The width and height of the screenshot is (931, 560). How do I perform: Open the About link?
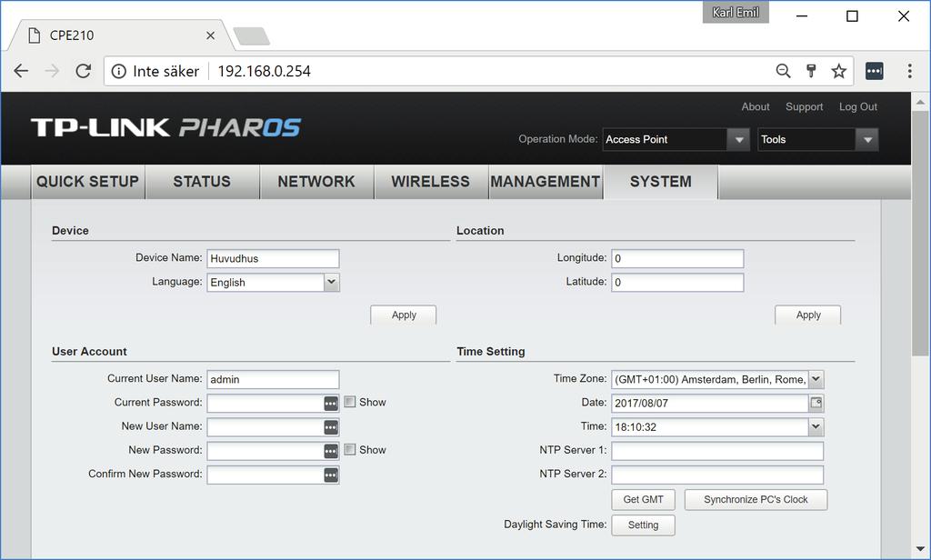click(756, 107)
